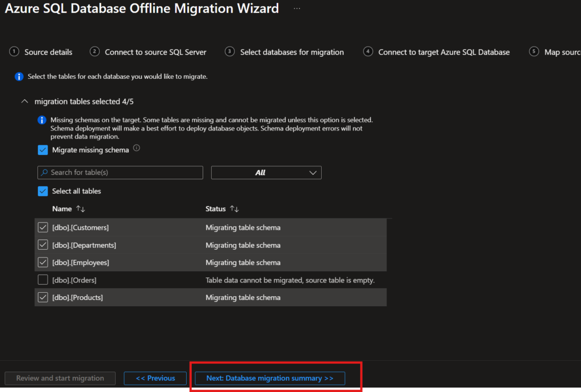Click Next: Database migration summary button

270,378
